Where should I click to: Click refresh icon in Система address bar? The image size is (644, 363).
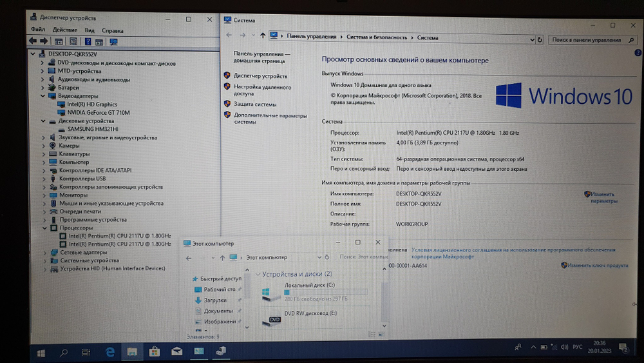(540, 40)
